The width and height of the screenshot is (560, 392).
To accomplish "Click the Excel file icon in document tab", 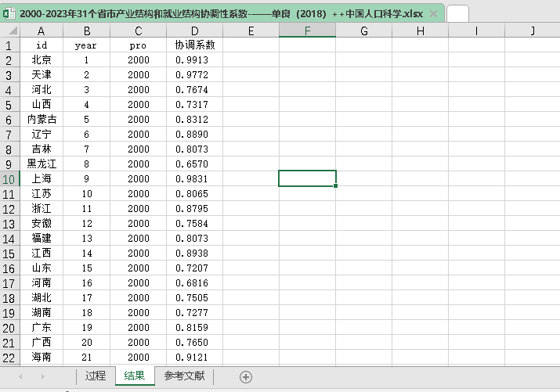I will (9, 13).
